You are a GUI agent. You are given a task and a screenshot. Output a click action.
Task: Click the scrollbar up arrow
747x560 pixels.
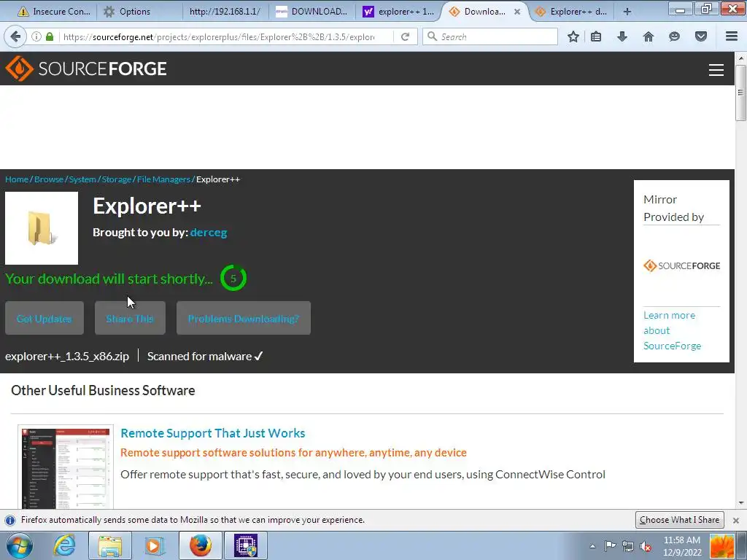[x=740, y=58]
